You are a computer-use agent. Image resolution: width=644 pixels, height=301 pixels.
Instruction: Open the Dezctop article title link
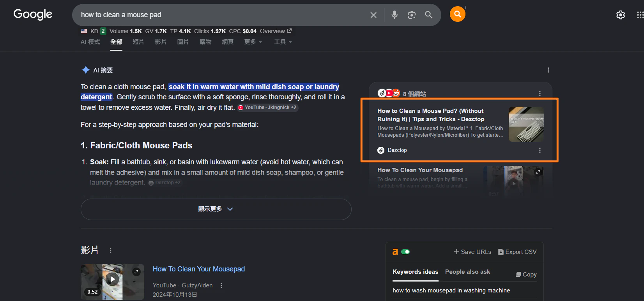point(431,115)
